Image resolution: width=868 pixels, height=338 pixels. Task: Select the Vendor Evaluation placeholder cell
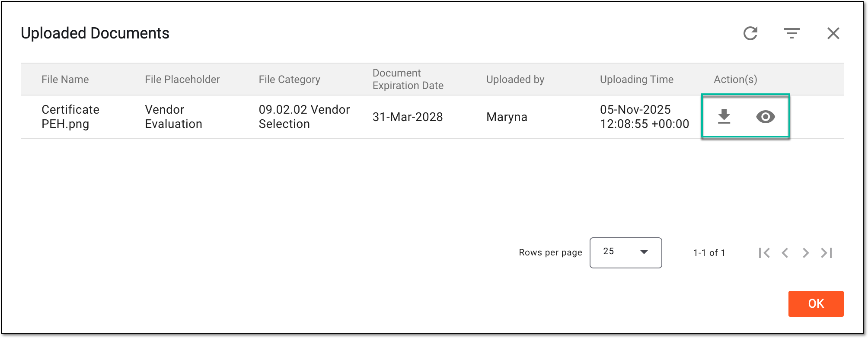click(x=173, y=117)
